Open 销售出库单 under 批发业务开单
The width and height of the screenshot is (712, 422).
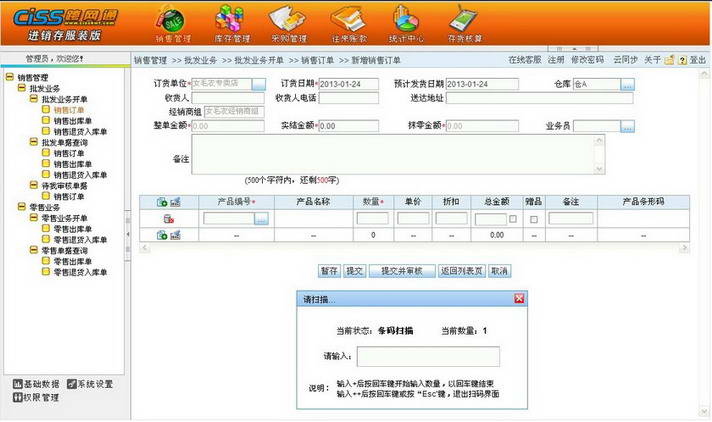[73, 121]
